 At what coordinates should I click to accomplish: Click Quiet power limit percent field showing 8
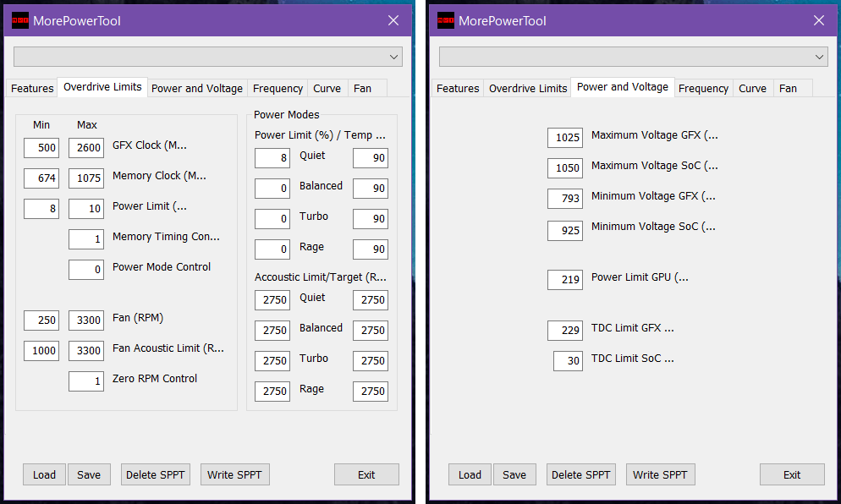pos(272,157)
